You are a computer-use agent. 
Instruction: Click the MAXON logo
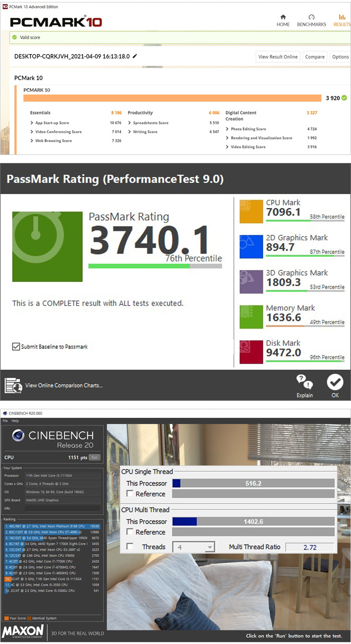[23, 632]
